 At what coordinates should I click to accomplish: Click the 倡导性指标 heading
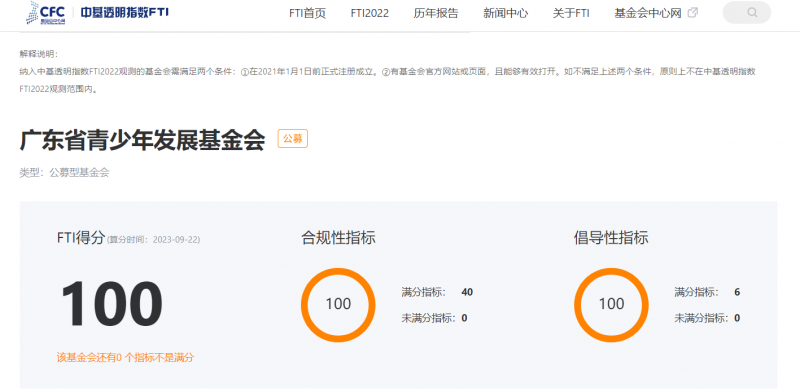(x=611, y=237)
